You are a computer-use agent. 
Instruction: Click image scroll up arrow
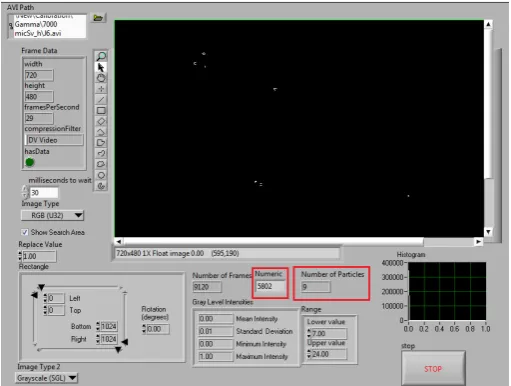(x=488, y=24)
